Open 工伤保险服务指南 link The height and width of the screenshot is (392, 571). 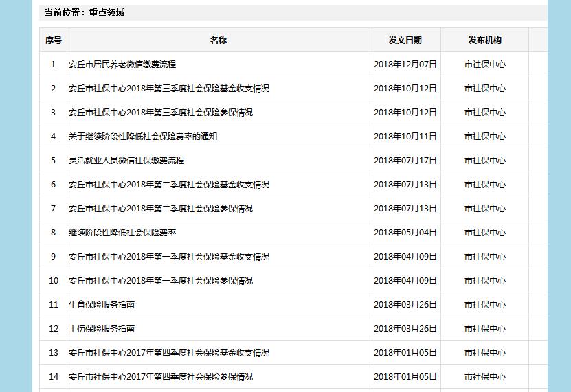(x=102, y=329)
